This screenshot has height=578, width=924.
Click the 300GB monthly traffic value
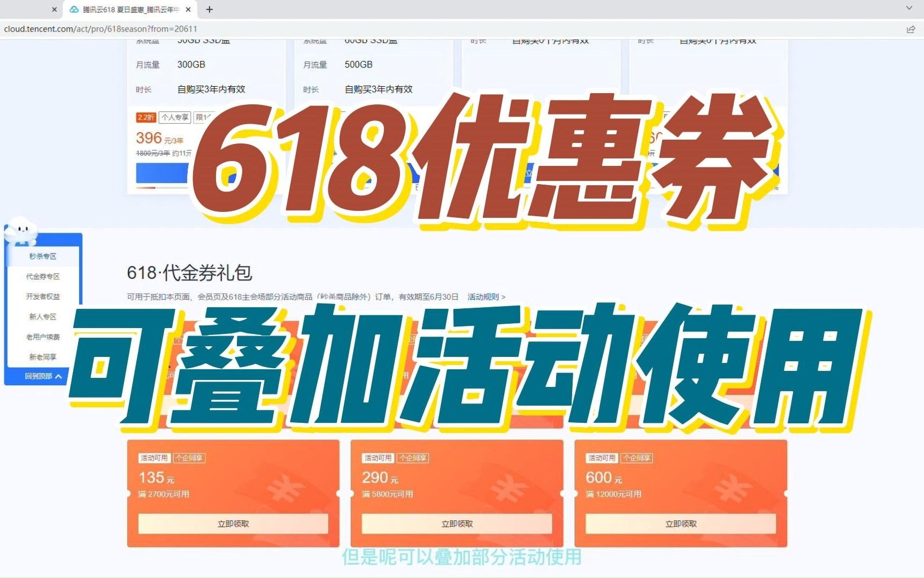(x=191, y=65)
